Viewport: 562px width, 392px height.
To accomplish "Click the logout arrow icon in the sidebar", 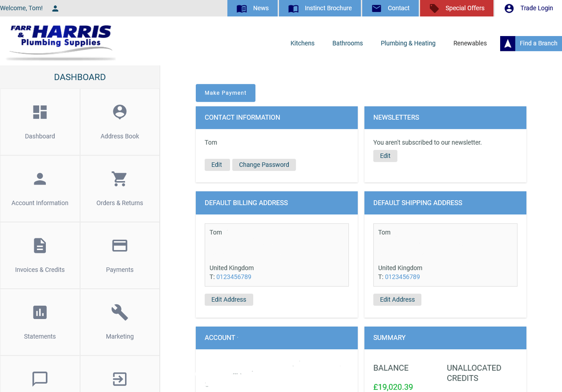I will [119, 378].
